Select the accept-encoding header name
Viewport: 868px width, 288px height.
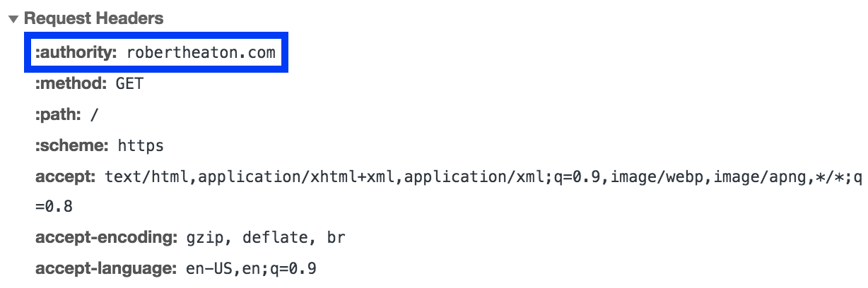coord(106,238)
